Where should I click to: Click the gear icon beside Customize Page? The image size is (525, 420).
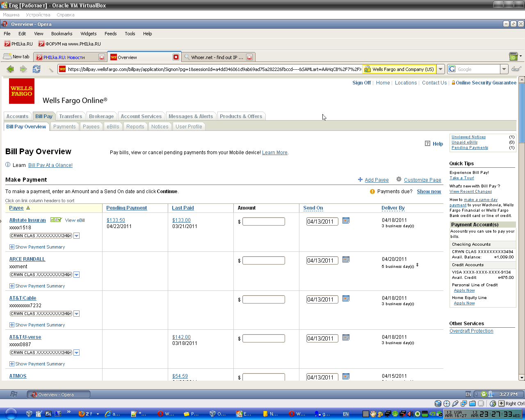coord(399,179)
